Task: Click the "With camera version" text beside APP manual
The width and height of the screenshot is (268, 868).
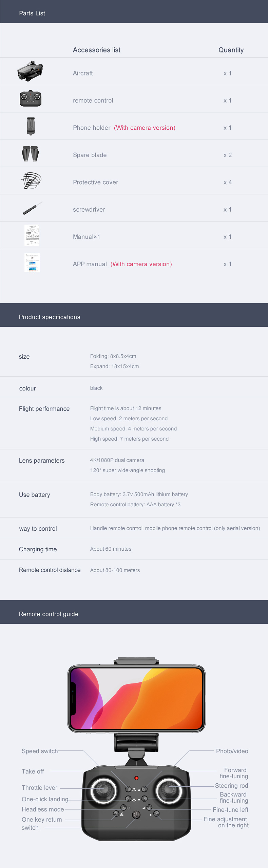Action: click(x=141, y=264)
